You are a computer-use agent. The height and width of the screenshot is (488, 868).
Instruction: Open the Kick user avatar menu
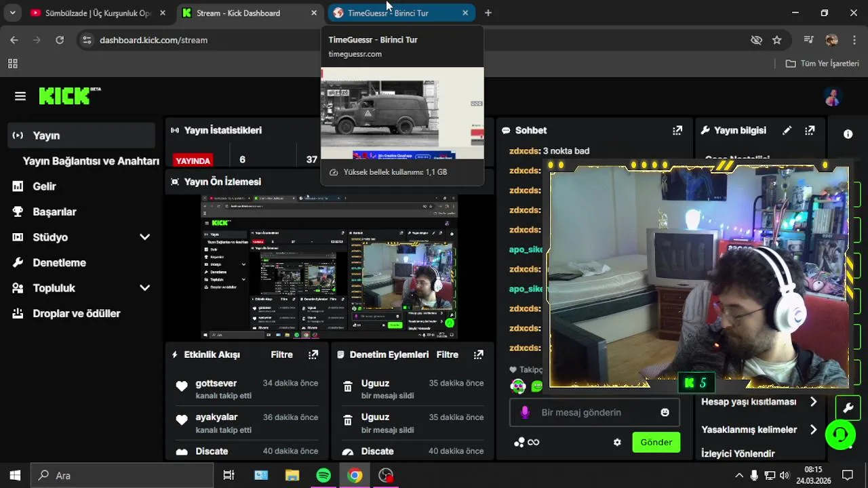(832, 97)
